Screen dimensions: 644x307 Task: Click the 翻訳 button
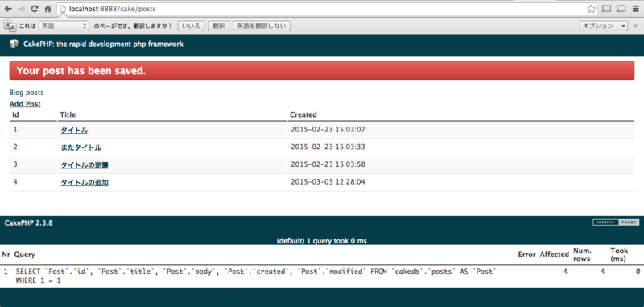click(x=218, y=26)
